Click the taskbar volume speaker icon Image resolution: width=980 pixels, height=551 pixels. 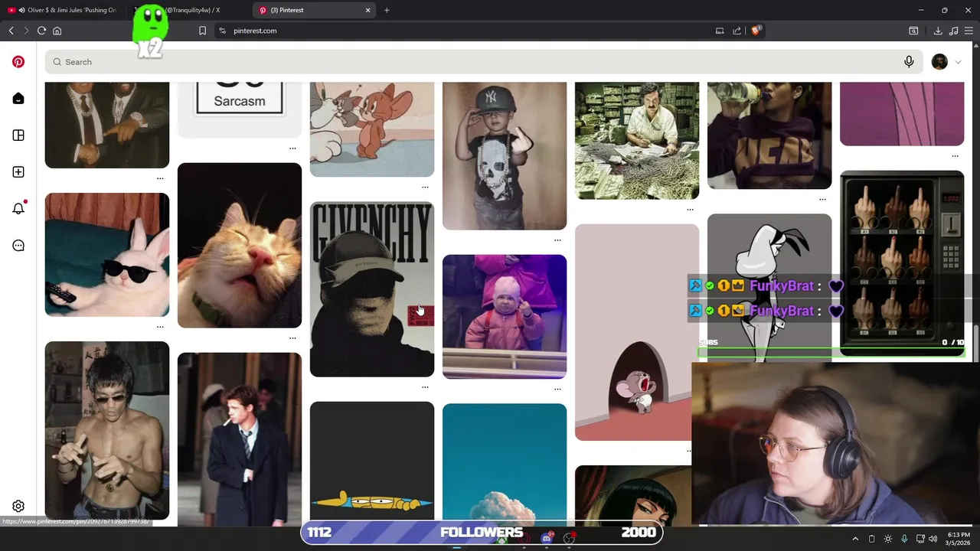(x=933, y=539)
